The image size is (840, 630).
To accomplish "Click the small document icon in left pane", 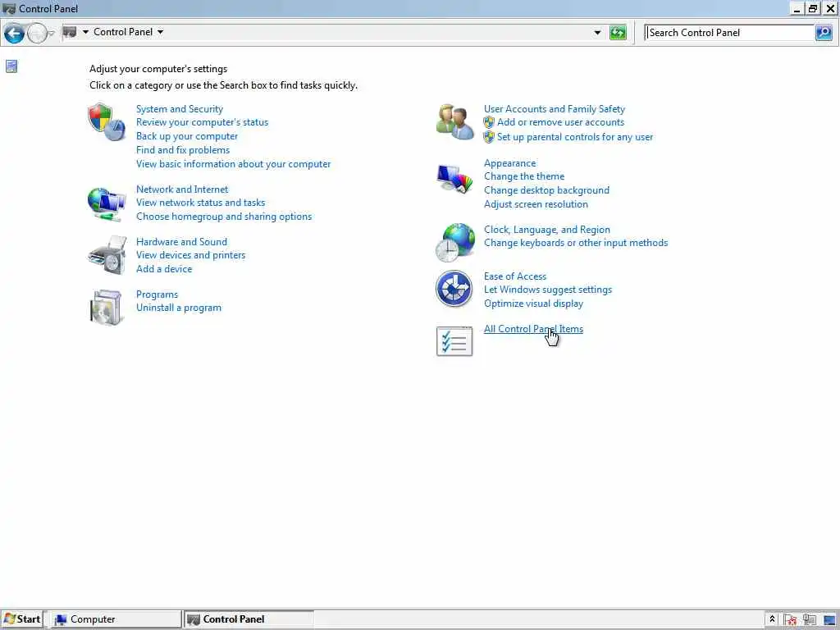I will point(11,66).
